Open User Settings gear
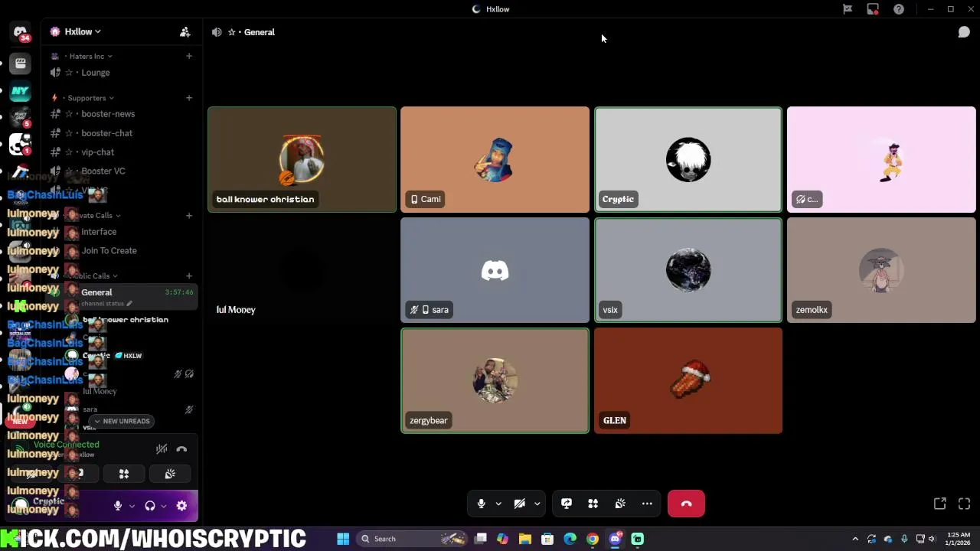 [x=181, y=506]
